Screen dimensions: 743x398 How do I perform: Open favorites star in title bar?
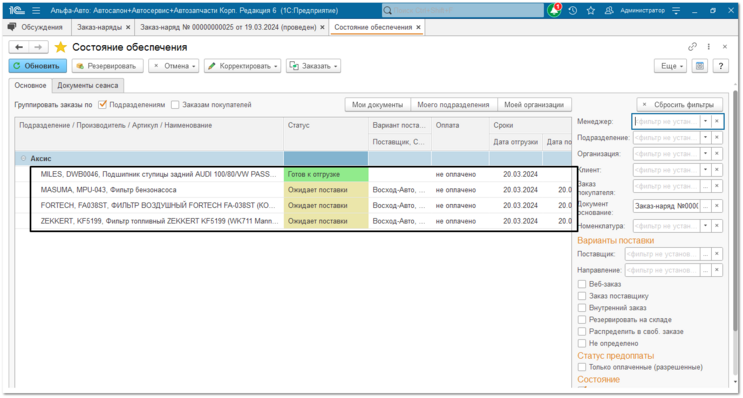tap(590, 10)
